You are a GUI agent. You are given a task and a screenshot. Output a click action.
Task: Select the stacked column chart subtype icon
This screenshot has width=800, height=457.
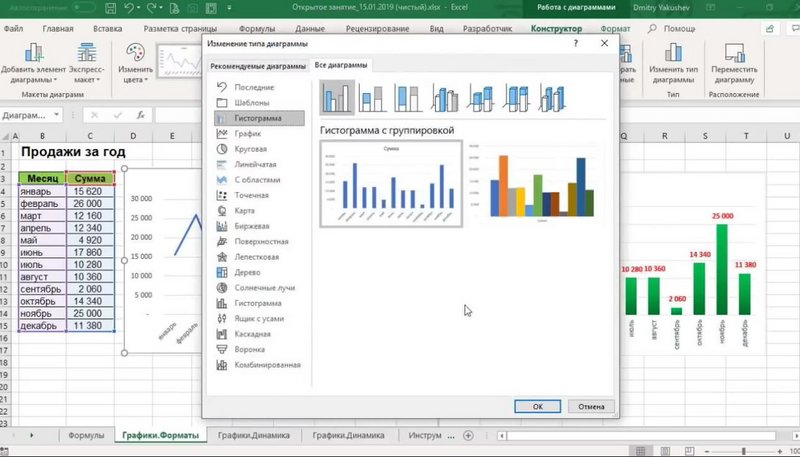[x=373, y=97]
